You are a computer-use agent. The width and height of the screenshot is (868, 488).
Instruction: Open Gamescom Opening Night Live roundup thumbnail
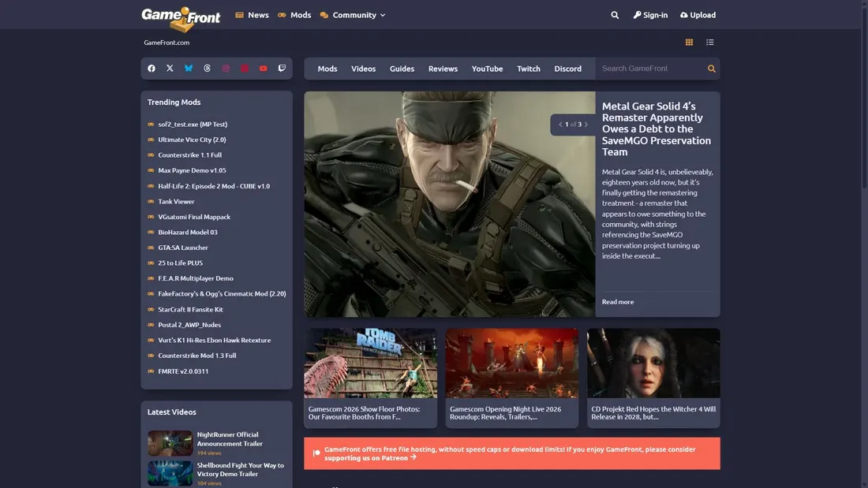tap(512, 363)
